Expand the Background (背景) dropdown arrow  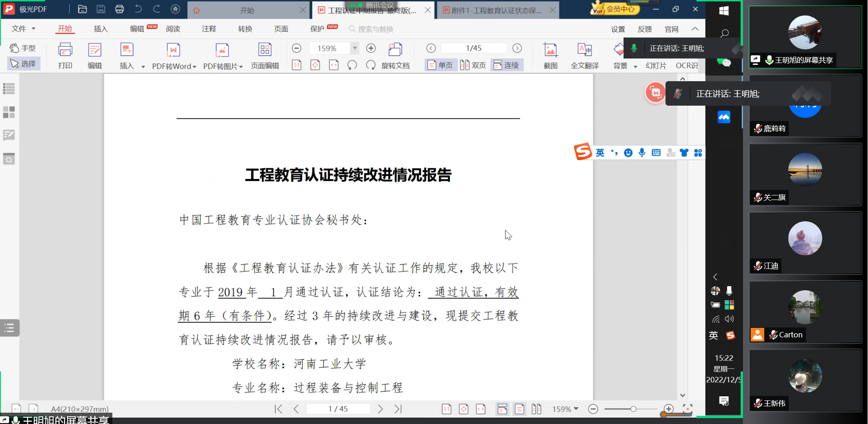click(x=635, y=66)
